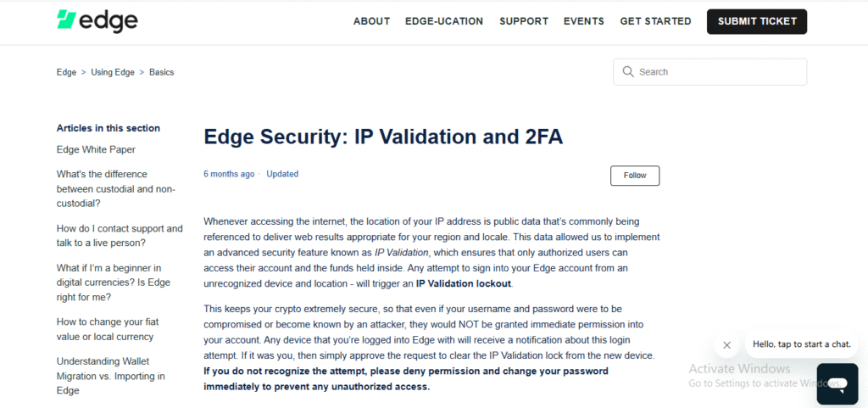Click the Edge logo in the header
868x408 pixels.
tap(97, 21)
